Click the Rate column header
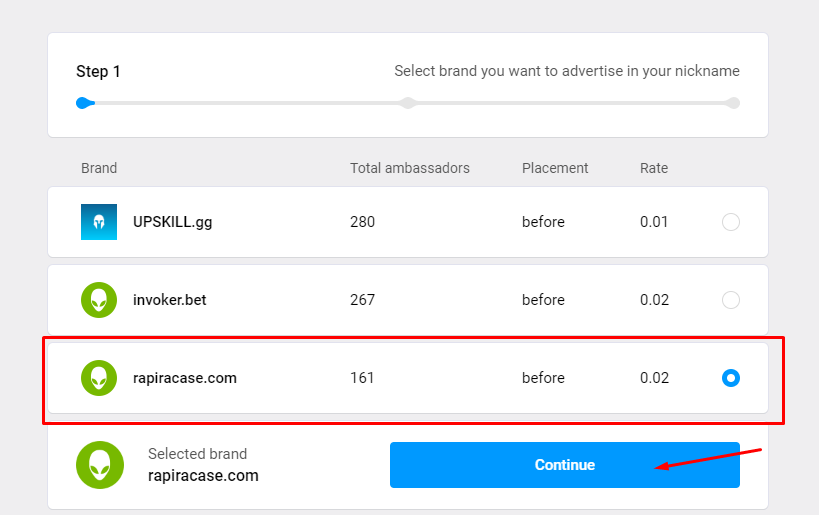The image size is (819, 515). click(x=654, y=168)
